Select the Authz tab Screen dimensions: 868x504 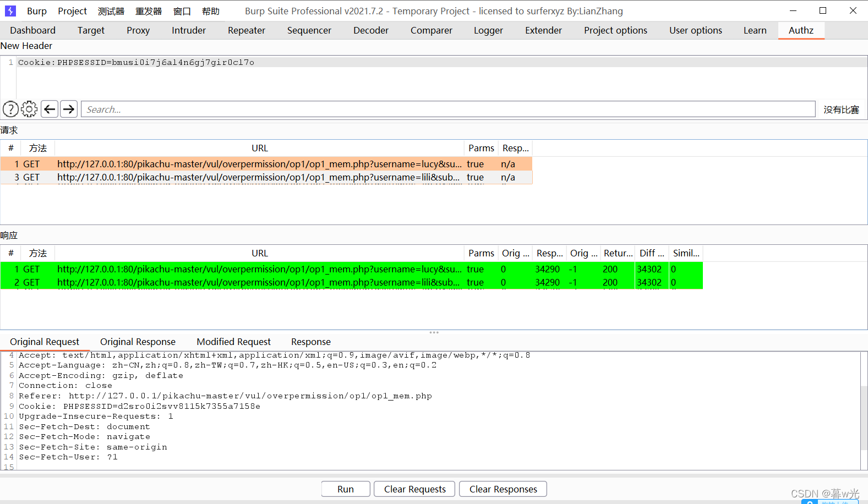801,30
